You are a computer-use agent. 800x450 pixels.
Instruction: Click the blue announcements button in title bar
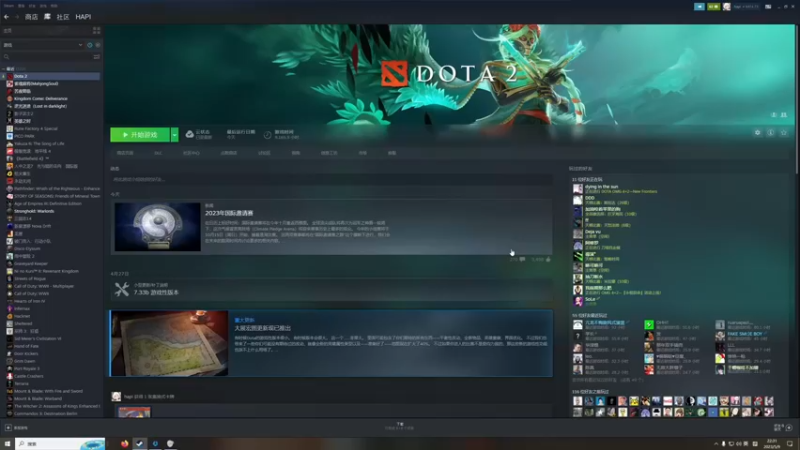(699, 7)
